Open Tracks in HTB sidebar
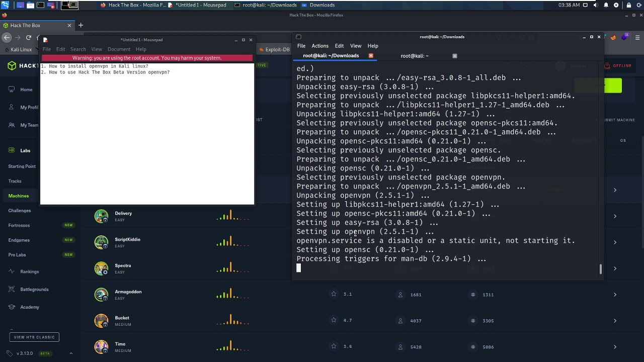The width and height of the screenshot is (644, 362). [x=15, y=181]
